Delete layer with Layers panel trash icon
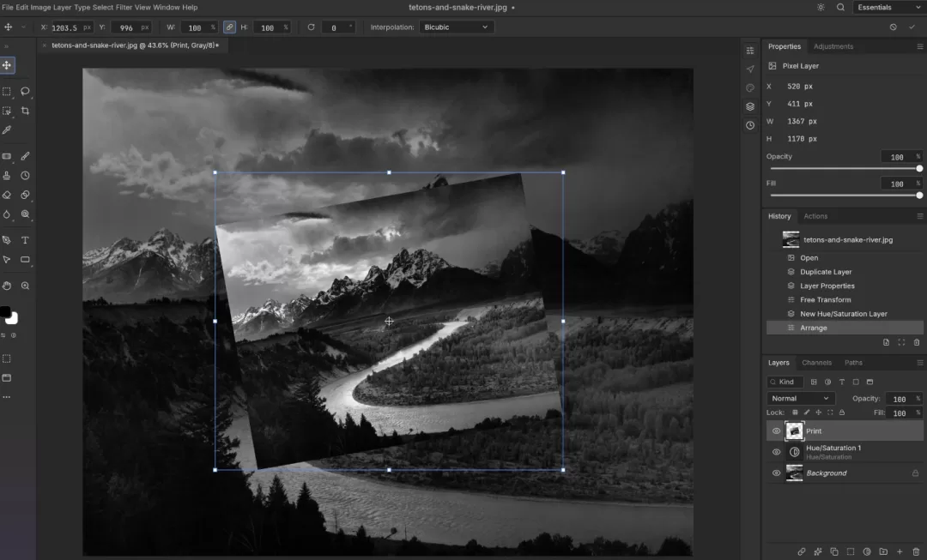Viewport: 927px width, 560px height. tap(916, 551)
